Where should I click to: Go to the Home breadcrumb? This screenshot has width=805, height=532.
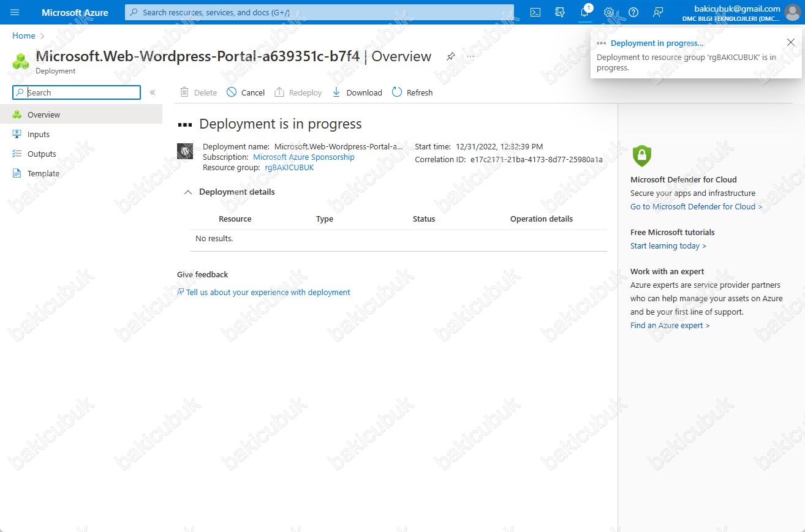(x=24, y=36)
